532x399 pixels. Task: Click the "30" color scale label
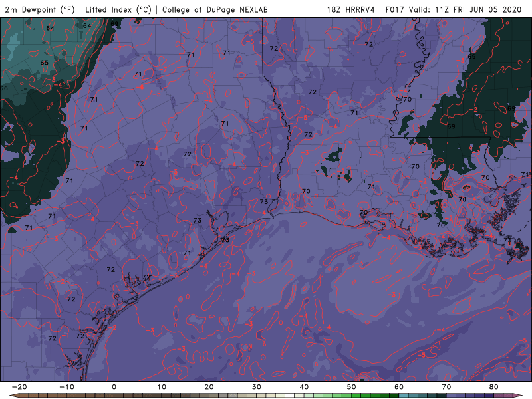(257, 387)
